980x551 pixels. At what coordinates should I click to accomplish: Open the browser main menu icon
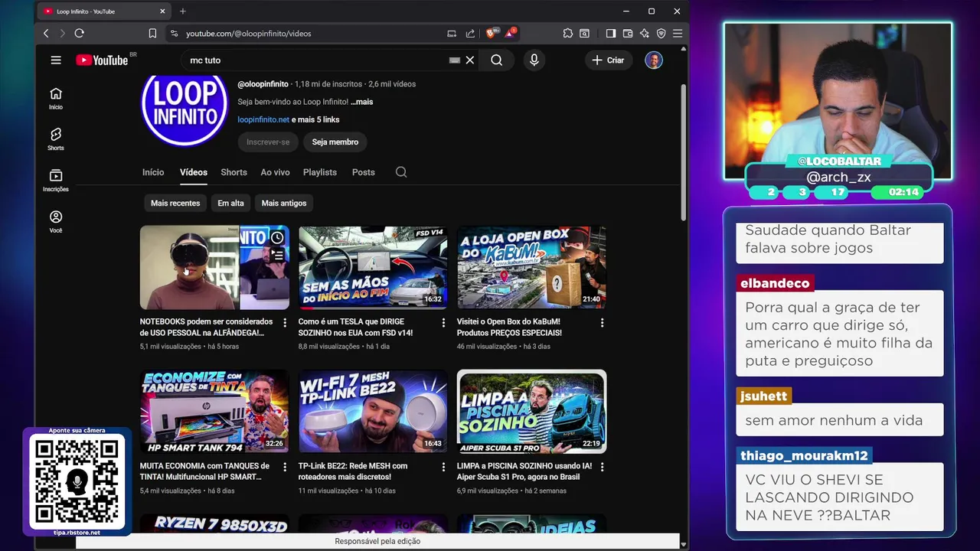[677, 33]
